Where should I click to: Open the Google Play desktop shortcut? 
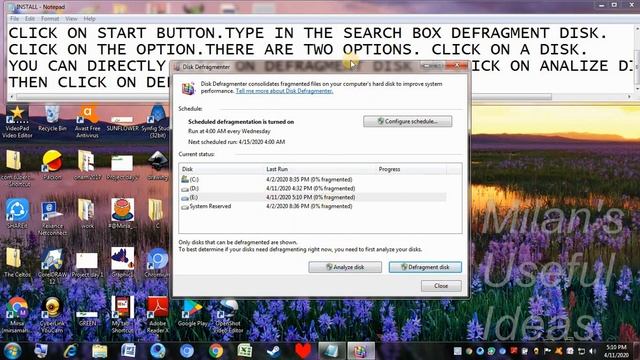(x=193, y=313)
